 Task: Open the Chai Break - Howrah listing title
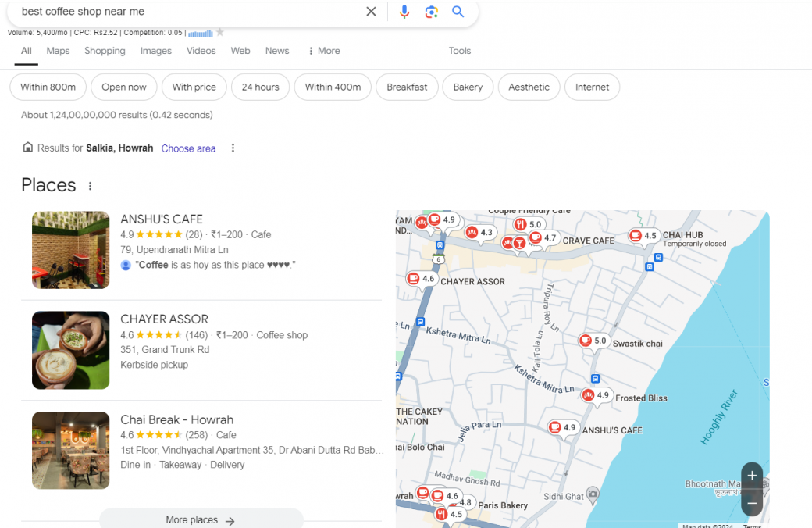[x=176, y=419]
